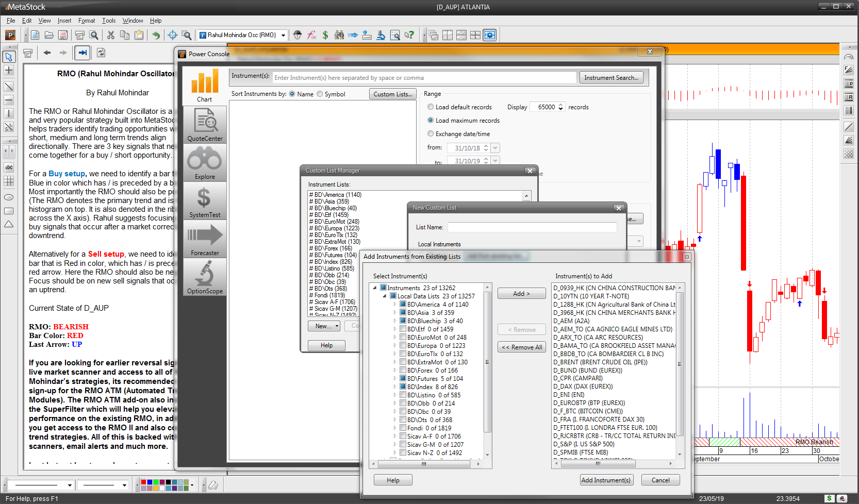
Task: Click the context help question-arrow icon
Action: (409, 35)
